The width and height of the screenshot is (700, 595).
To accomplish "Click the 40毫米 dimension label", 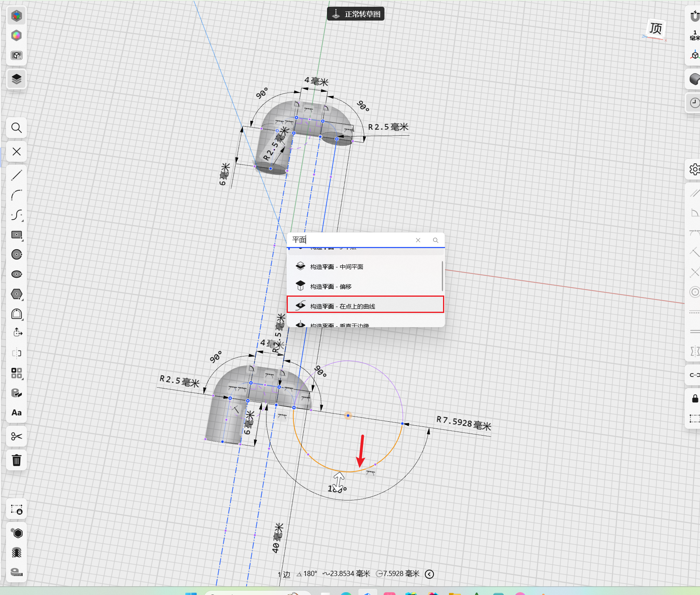I will coord(278,538).
